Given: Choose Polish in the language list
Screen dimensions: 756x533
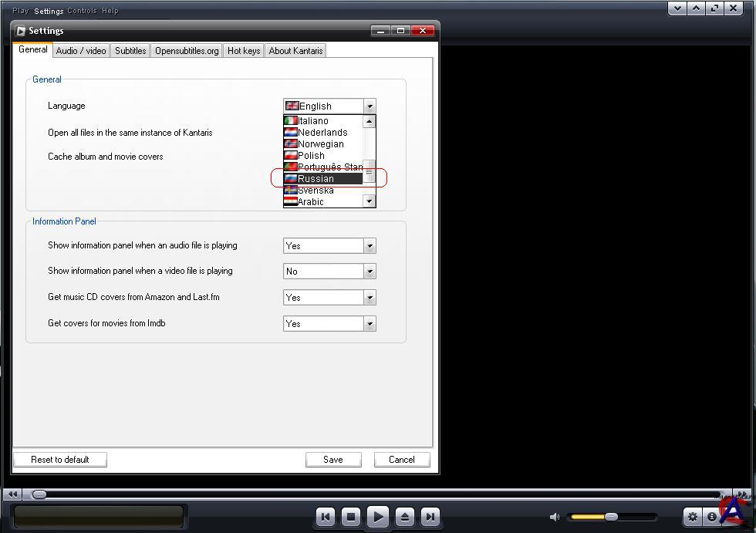Looking at the screenshot, I should pos(312,156).
